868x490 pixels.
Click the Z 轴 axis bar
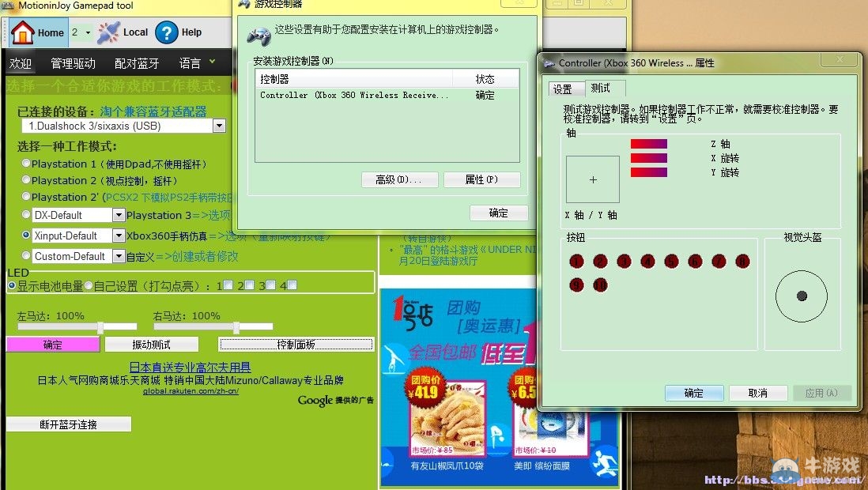(649, 144)
